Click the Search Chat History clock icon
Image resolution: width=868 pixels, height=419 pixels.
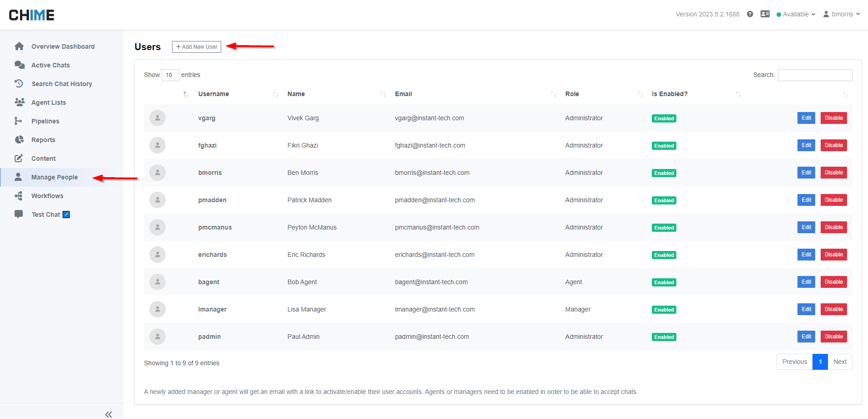click(x=19, y=84)
